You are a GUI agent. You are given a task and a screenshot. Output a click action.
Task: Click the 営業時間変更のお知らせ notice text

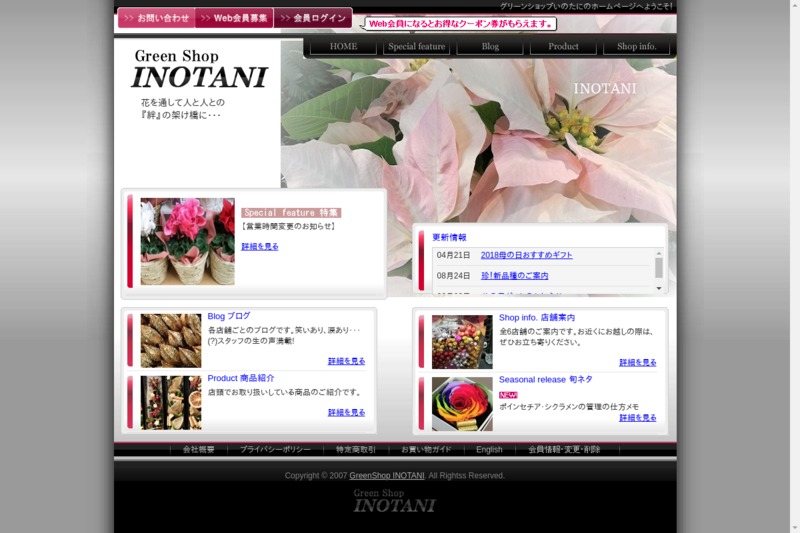(288, 226)
